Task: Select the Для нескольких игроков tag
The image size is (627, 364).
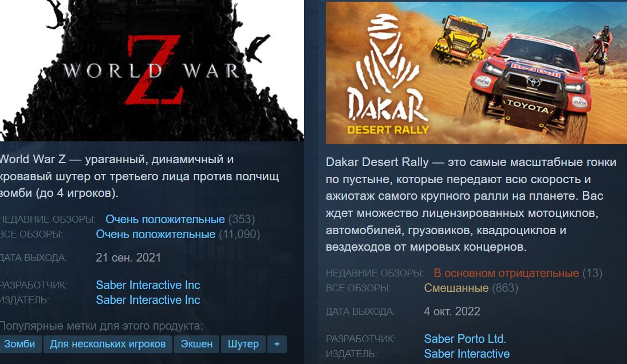Action: pos(108,344)
